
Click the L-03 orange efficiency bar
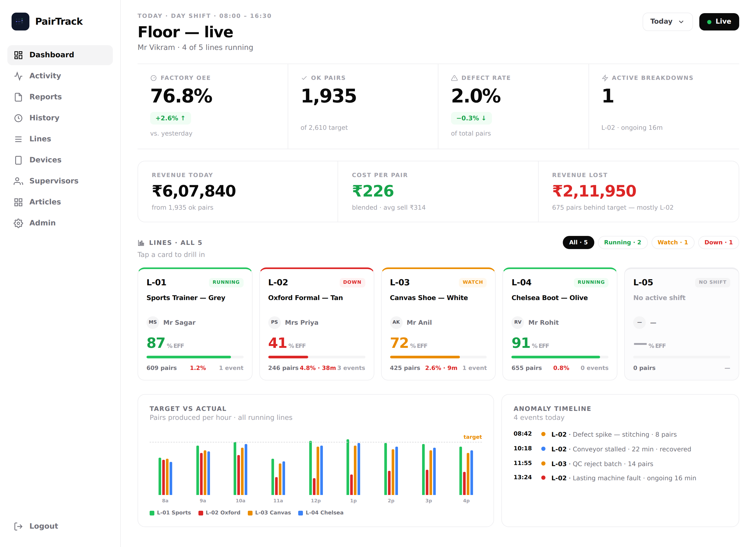click(x=425, y=357)
